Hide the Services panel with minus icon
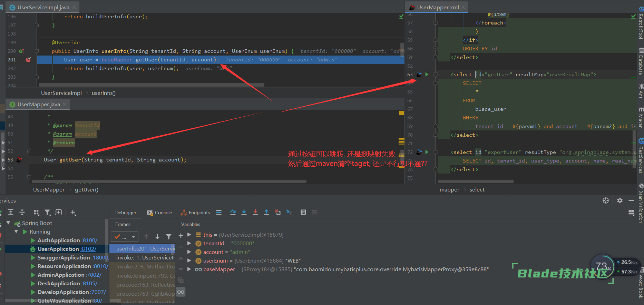644x305 pixels. pos(631,200)
